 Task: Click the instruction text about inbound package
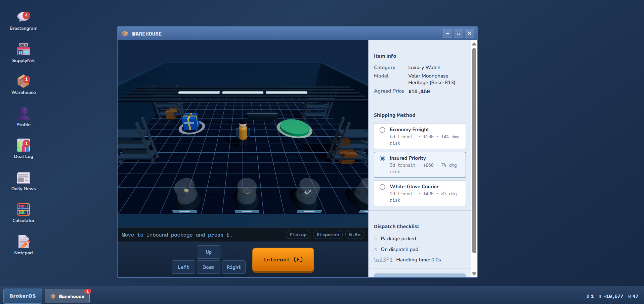click(x=177, y=235)
